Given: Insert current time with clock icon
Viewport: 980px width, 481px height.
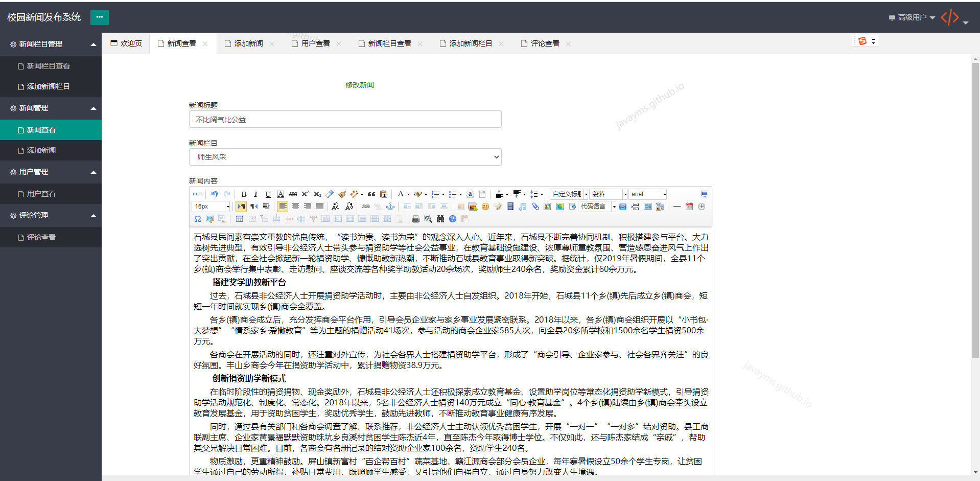Looking at the screenshot, I should (x=702, y=207).
